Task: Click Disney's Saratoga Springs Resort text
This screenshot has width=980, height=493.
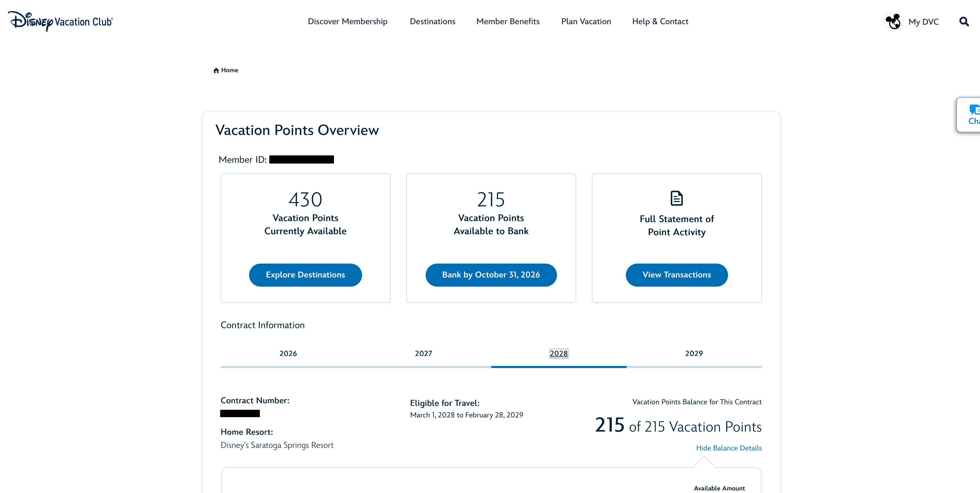Action: (x=277, y=445)
